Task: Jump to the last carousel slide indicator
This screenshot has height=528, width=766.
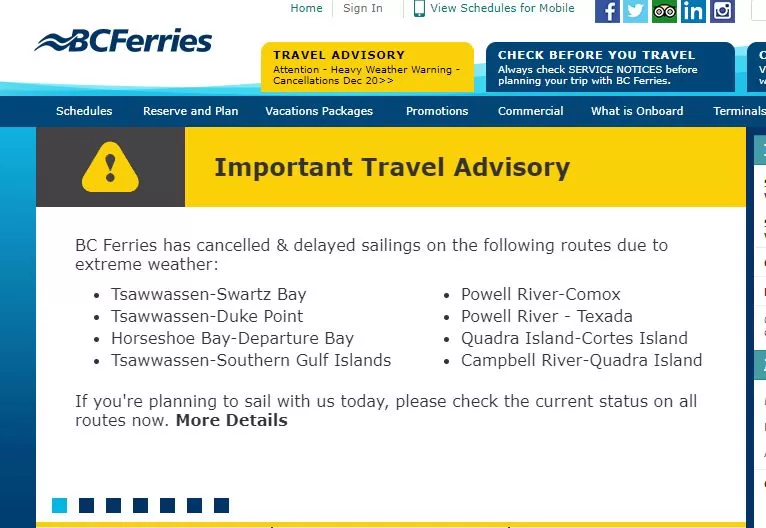Action: click(221, 506)
